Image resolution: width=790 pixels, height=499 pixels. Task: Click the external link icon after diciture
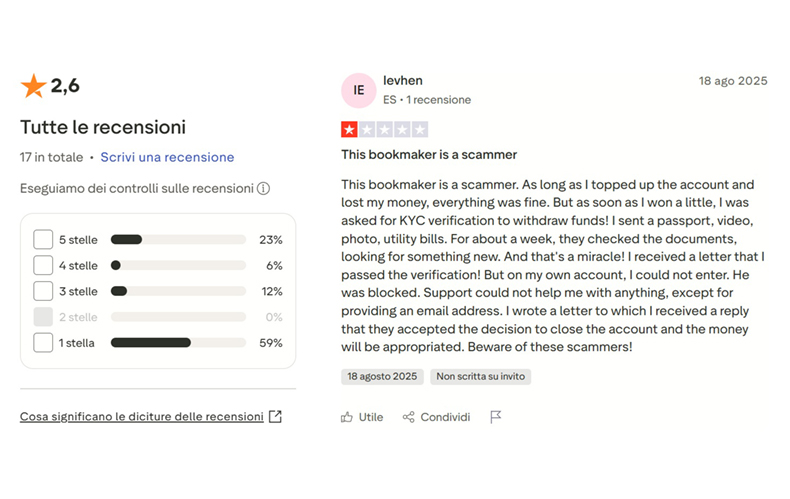[x=275, y=416]
